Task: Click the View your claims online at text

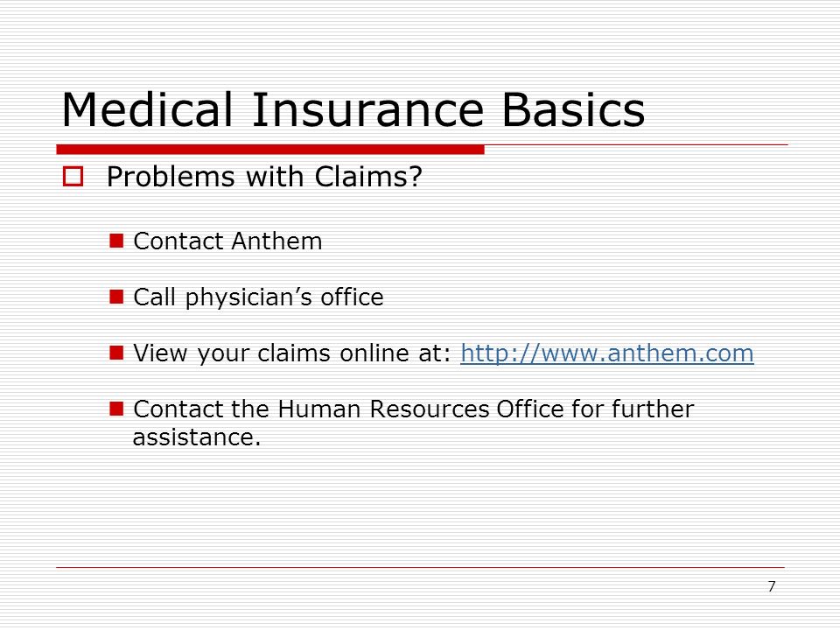Action: [x=292, y=353]
